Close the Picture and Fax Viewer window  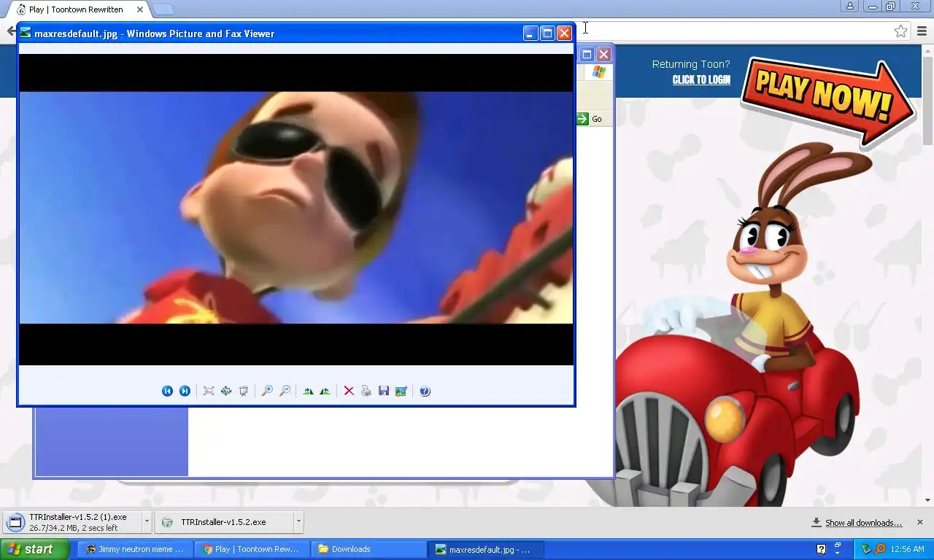click(564, 34)
